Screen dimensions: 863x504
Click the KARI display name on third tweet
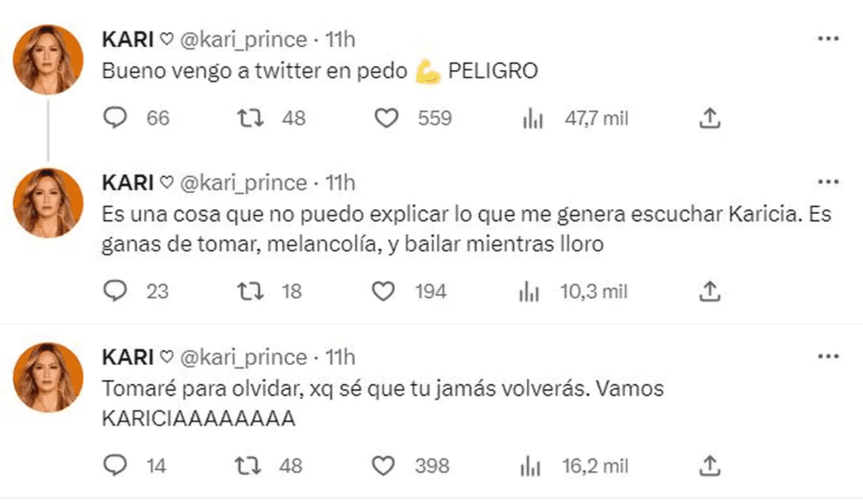(x=126, y=357)
